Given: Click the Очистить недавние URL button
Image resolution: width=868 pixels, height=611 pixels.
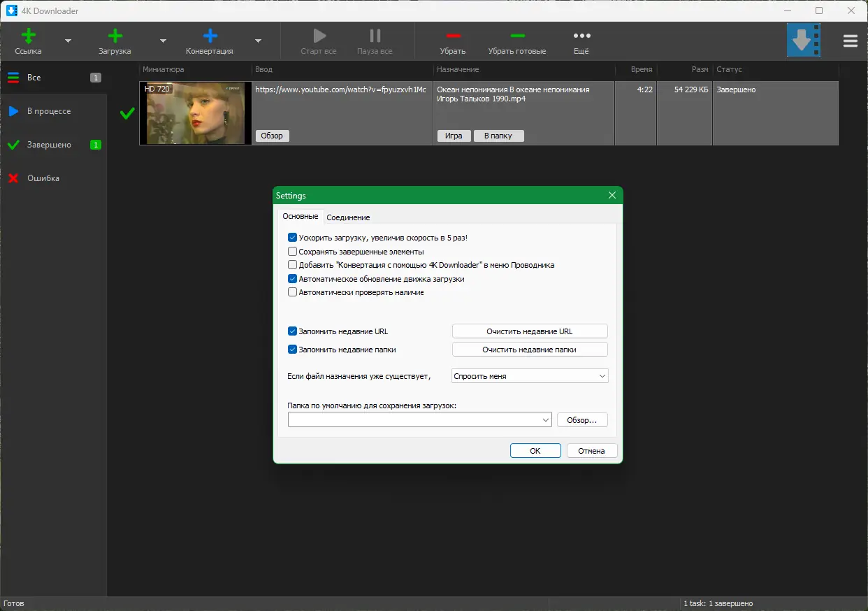Looking at the screenshot, I should [530, 331].
